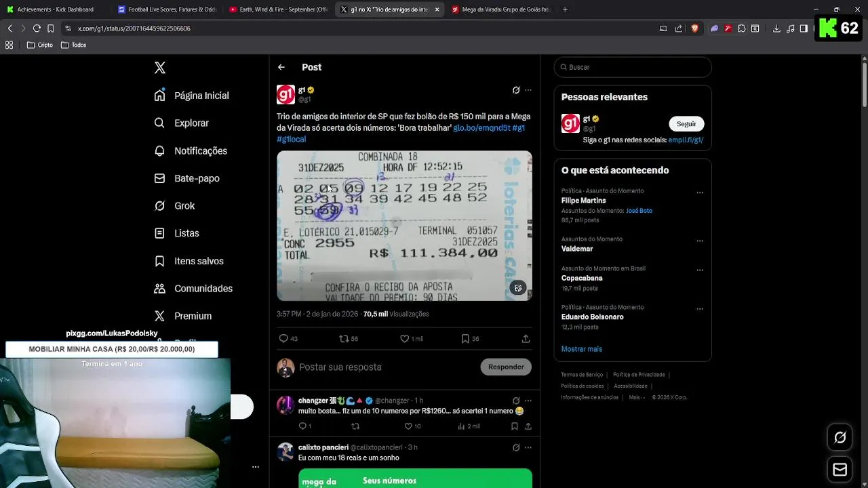Open more options on changzer's comment
The image size is (868, 488).
pos(528,401)
